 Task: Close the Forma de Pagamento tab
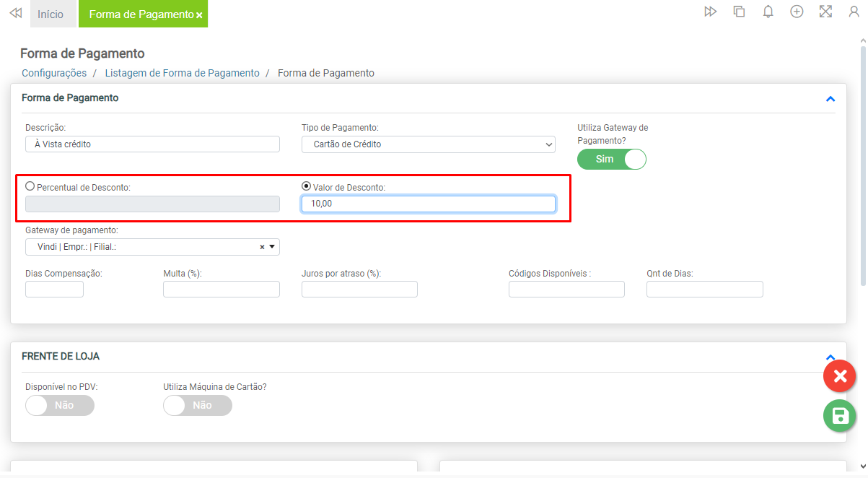click(x=199, y=15)
